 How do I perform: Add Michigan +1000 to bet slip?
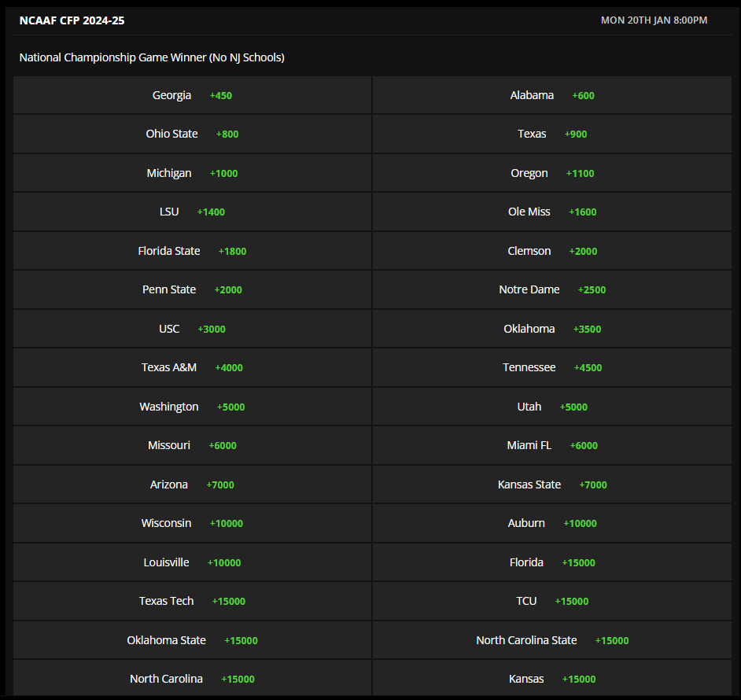coord(193,173)
